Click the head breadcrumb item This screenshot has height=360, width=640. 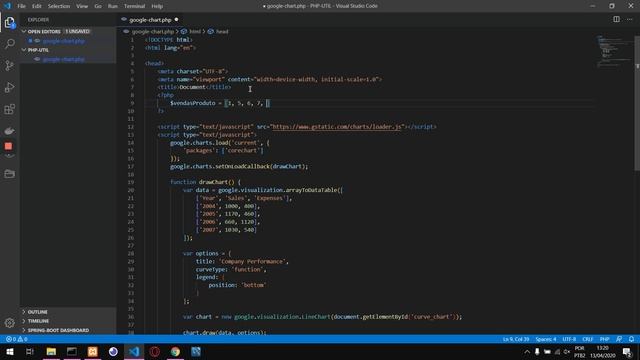(222, 31)
